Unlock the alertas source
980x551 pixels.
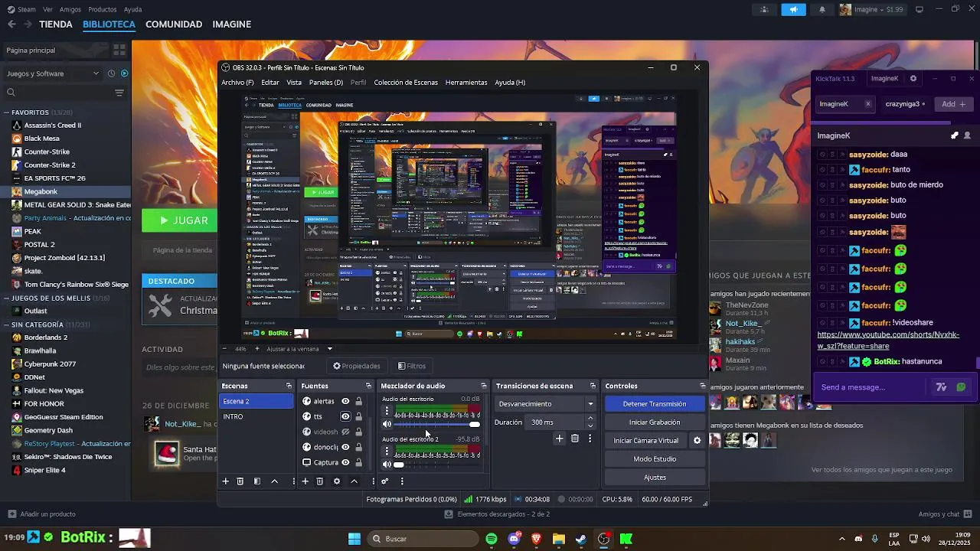click(x=358, y=401)
